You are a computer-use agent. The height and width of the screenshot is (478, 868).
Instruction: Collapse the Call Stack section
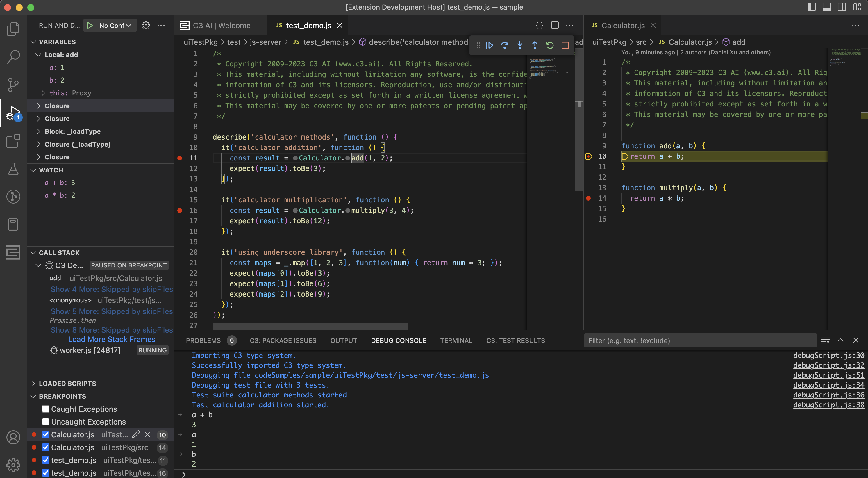tap(33, 252)
